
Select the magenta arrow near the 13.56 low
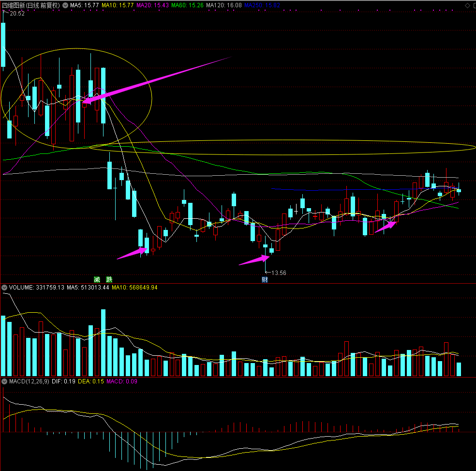(x=254, y=260)
